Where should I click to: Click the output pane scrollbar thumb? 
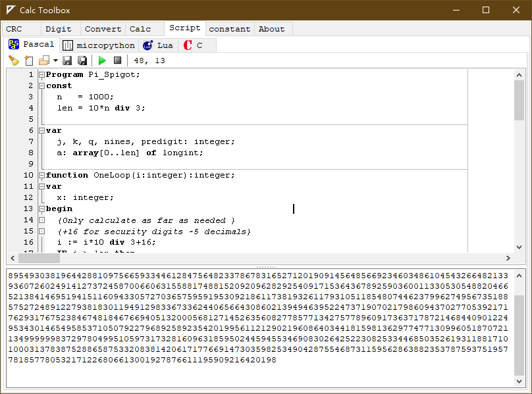[x=519, y=335]
